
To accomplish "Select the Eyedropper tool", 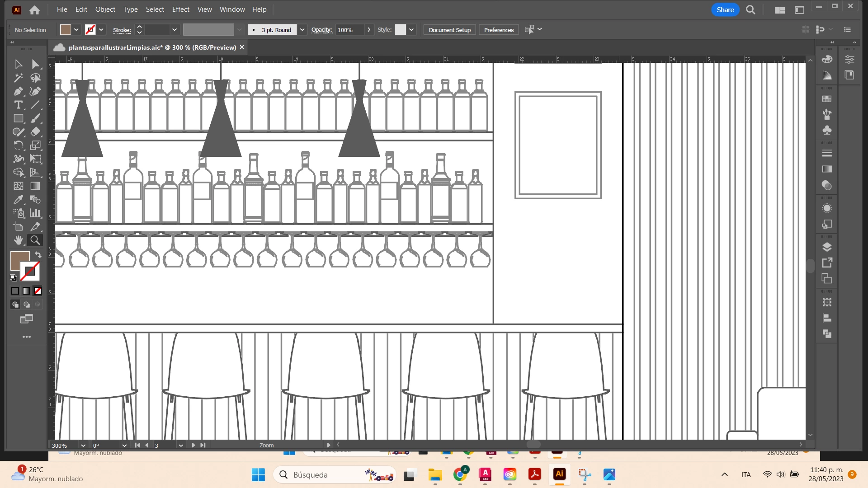I will click(x=18, y=200).
